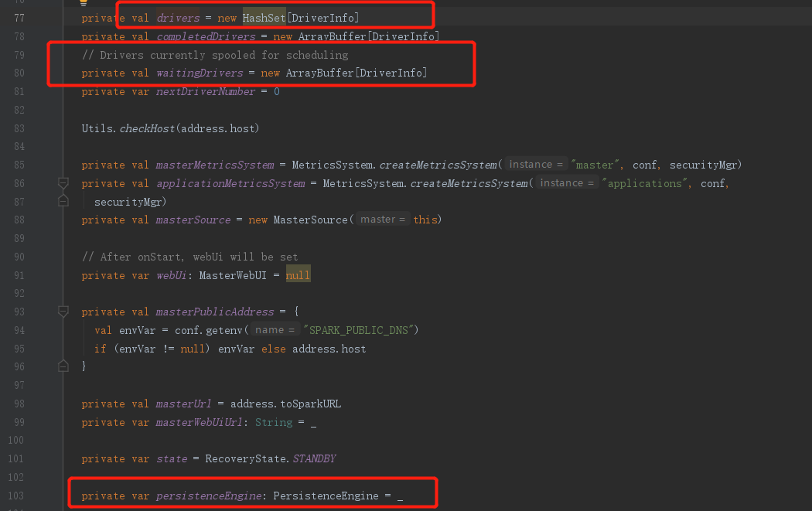Click line number 80 in gutter
The height and width of the screenshot is (511, 812).
[19, 73]
